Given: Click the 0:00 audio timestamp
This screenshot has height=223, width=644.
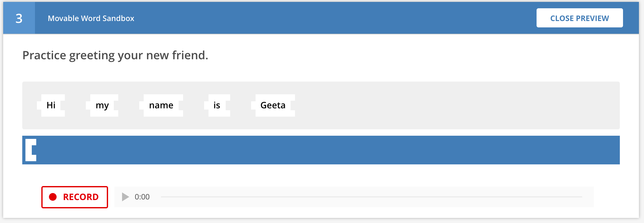Looking at the screenshot, I should pyautogui.click(x=142, y=197).
